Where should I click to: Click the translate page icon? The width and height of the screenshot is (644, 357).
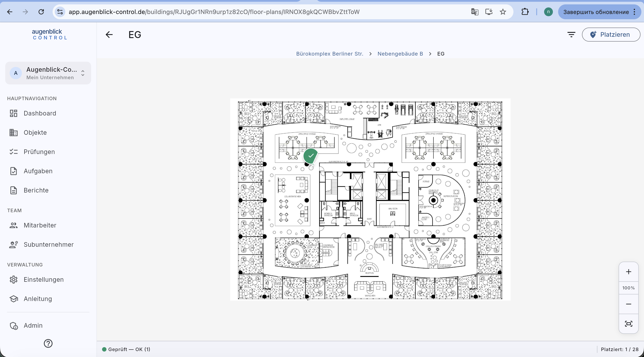point(474,12)
